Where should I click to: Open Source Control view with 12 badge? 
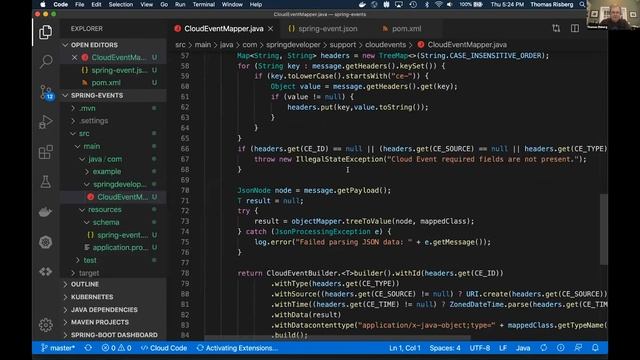46,92
